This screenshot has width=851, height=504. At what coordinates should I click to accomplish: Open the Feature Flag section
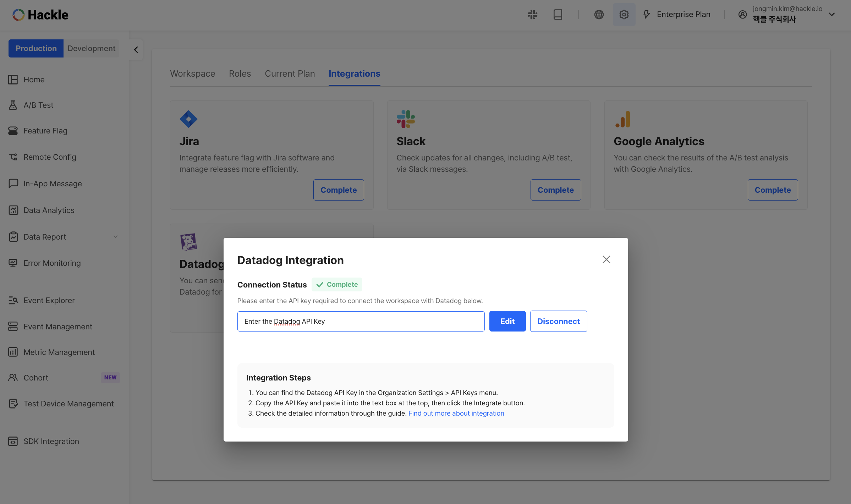pos(45,131)
